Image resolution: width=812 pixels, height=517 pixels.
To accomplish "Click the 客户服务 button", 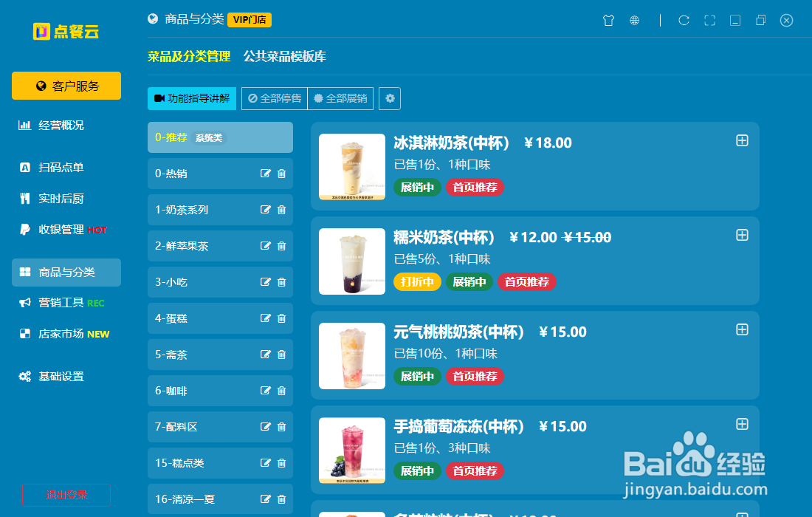I will tap(66, 86).
